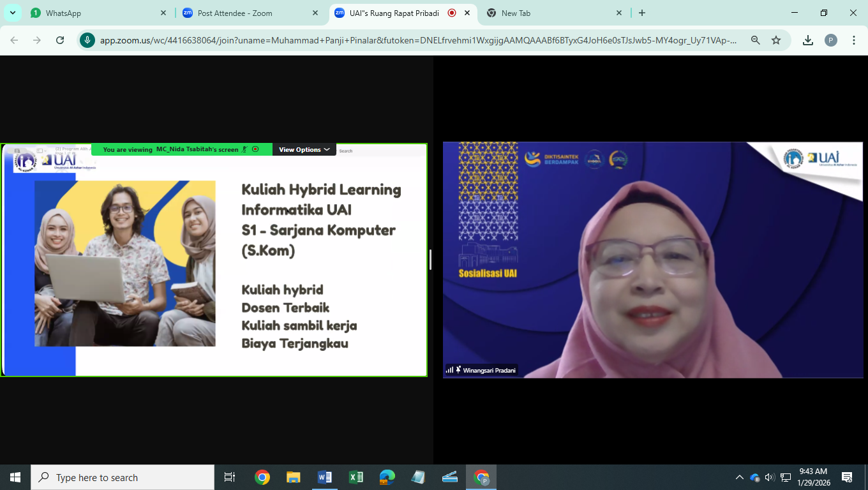Open Chrome profile avatar
This screenshot has height=490, width=868.
pyautogui.click(x=830, y=40)
